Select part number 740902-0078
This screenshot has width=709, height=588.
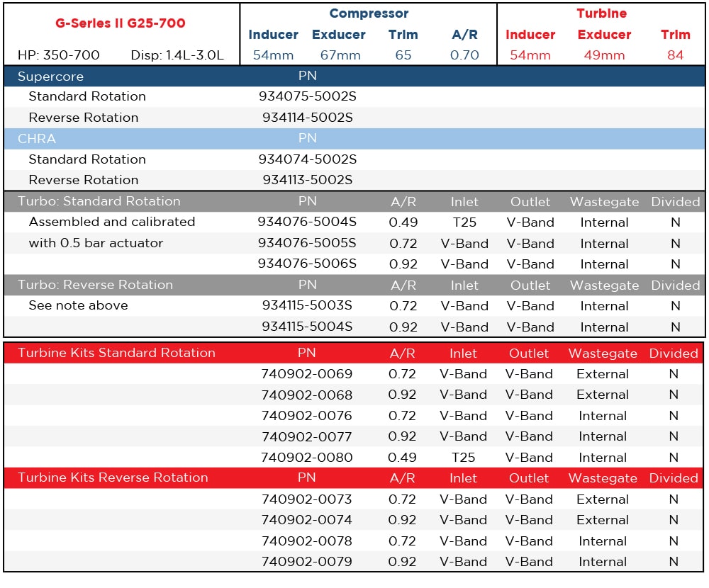[x=306, y=541]
